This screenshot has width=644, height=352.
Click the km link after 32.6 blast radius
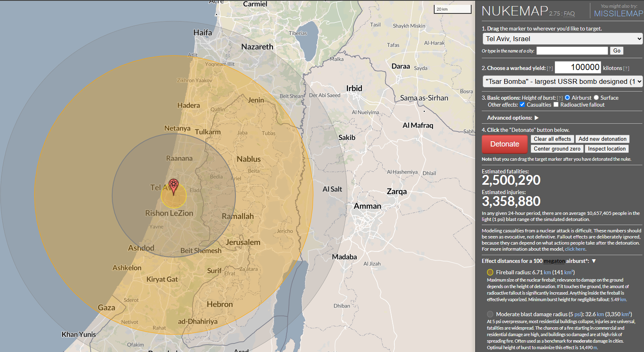(x=600, y=314)
